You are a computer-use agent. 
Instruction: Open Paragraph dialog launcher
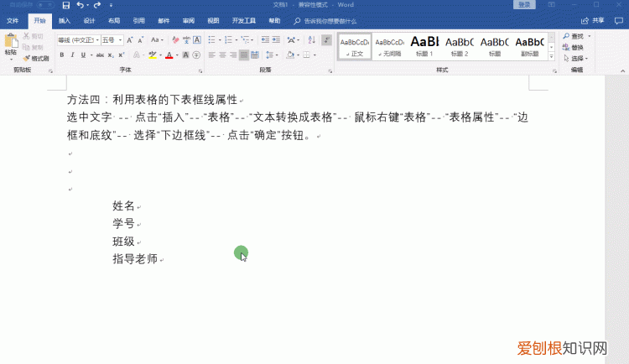(330, 71)
